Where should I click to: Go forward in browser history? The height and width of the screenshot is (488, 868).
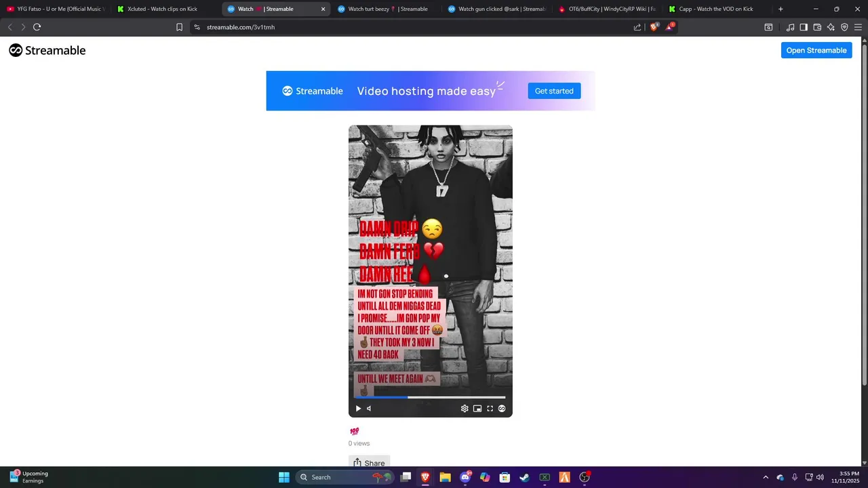click(x=23, y=27)
